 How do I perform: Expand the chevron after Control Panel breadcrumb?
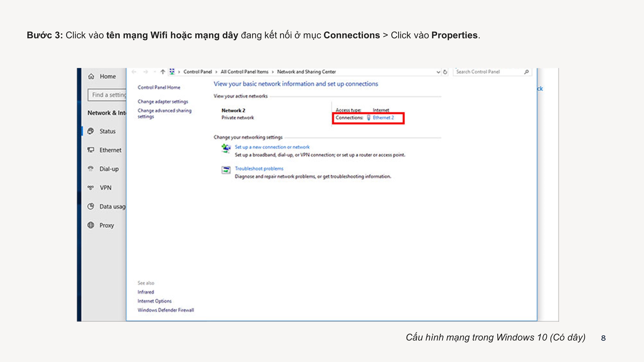216,72
